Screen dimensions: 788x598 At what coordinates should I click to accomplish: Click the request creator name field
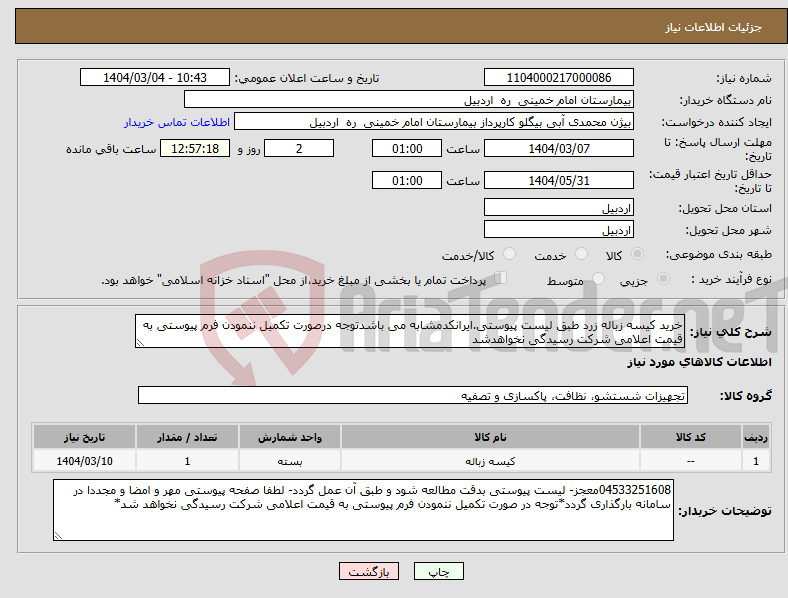434,122
